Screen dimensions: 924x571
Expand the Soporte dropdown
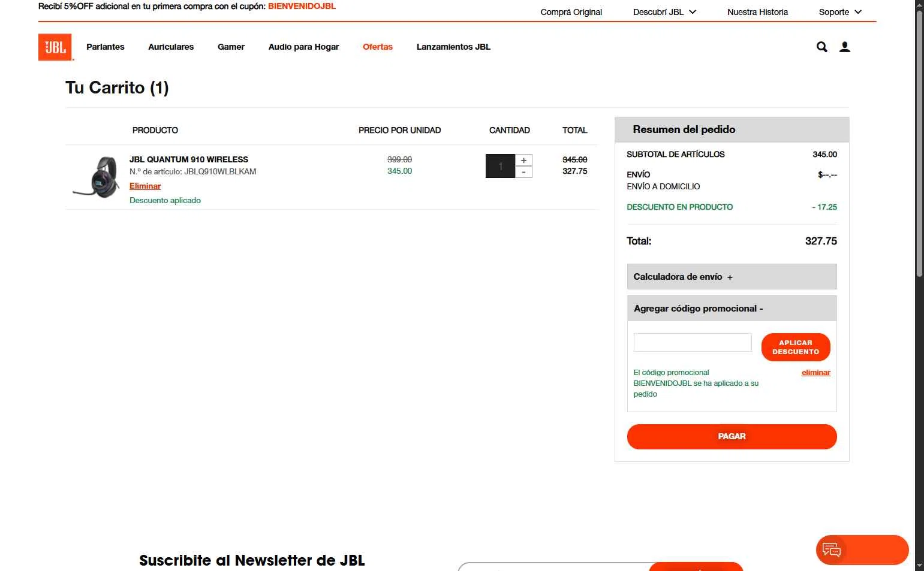(840, 12)
